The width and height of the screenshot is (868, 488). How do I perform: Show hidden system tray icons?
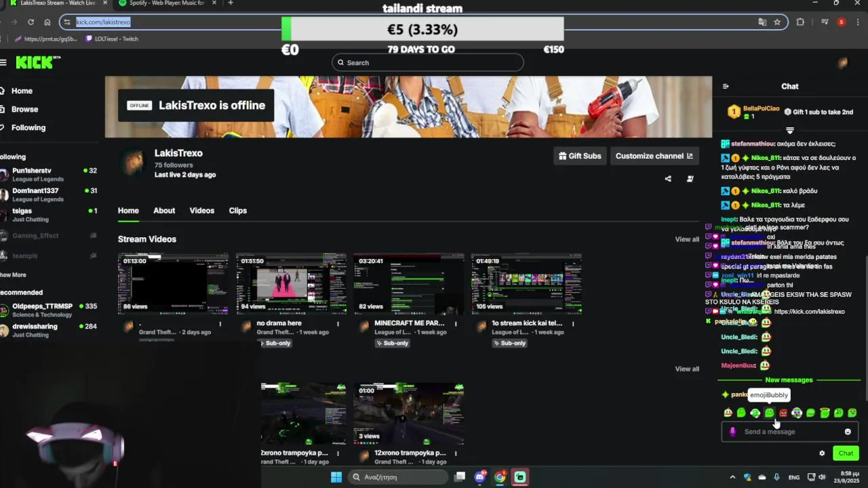click(732, 477)
